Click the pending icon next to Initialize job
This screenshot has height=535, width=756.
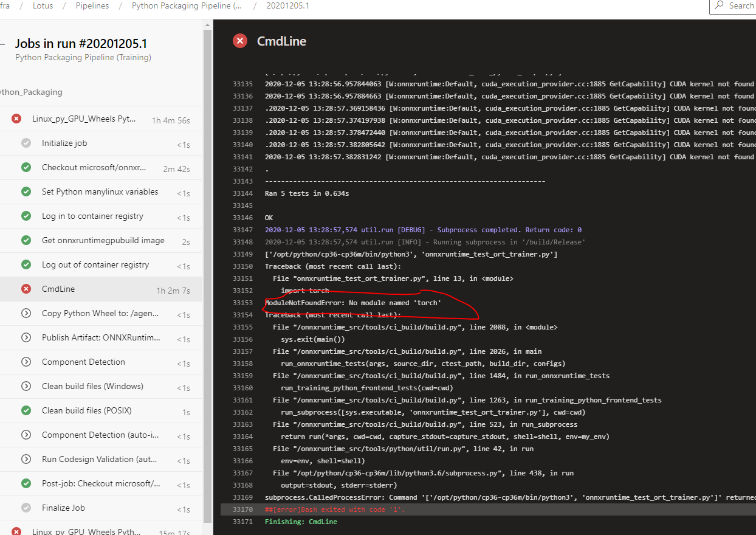coord(26,143)
